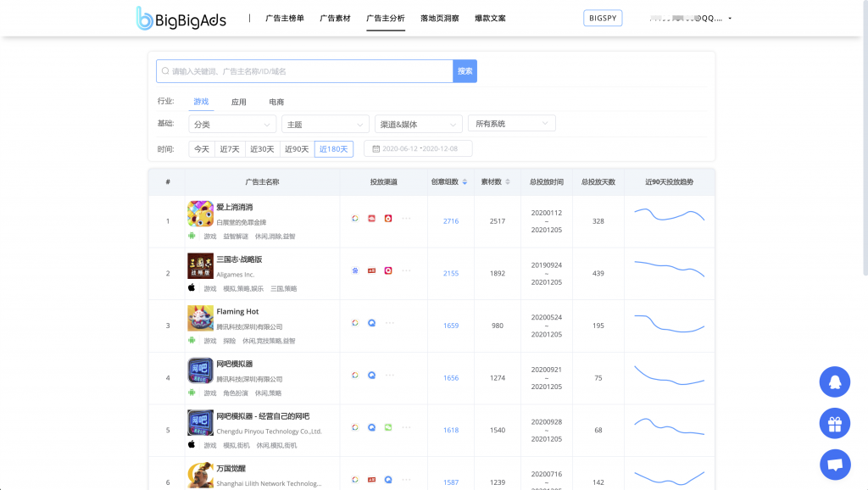Click the BIGSPY button

click(x=603, y=19)
